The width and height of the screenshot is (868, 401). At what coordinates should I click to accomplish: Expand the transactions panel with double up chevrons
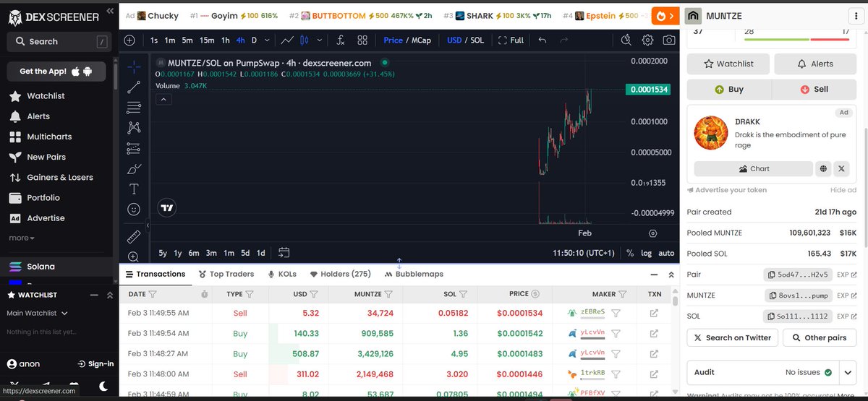pos(671,275)
